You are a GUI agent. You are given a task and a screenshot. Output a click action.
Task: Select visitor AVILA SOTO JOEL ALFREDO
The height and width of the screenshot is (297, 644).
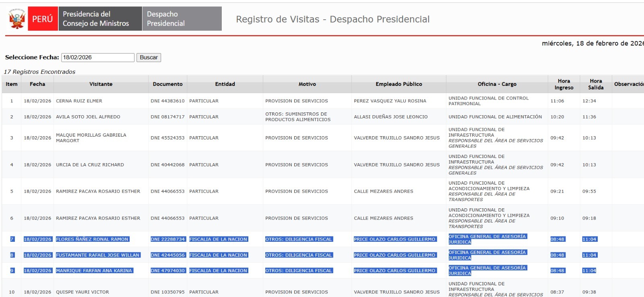tap(88, 117)
